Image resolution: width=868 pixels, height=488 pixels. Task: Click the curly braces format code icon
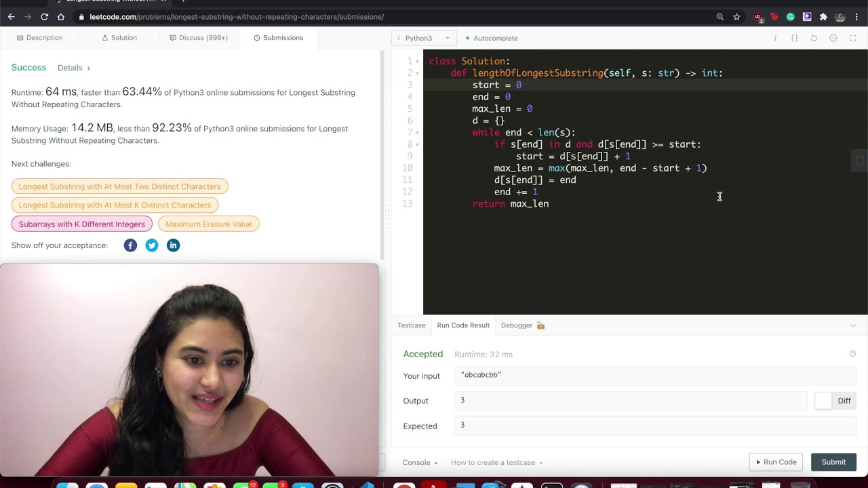[x=795, y=38]
